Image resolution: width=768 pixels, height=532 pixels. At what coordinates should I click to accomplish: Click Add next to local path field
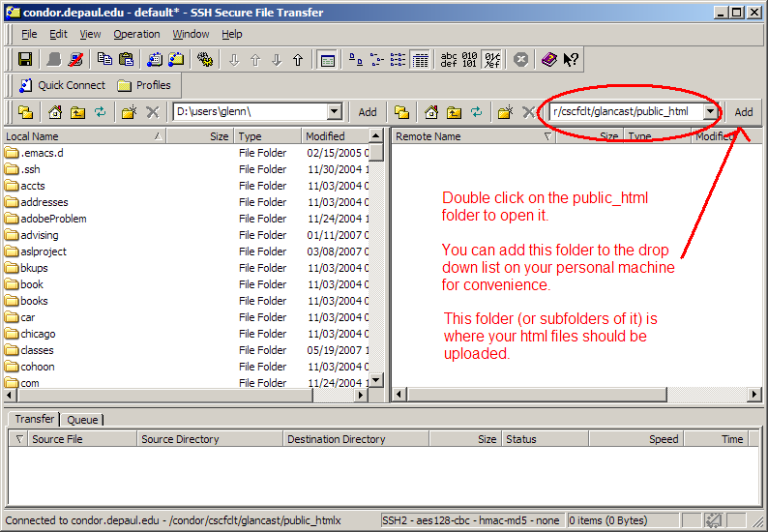[x=368, y=112]
